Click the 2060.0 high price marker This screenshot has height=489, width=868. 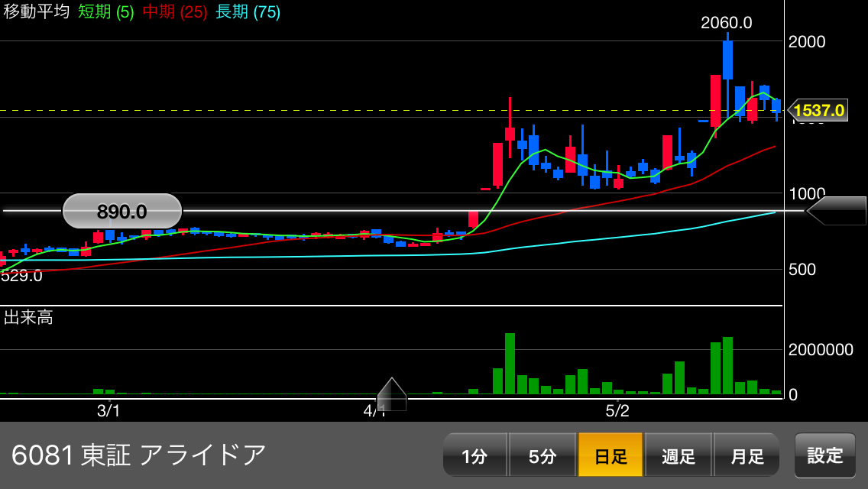click(x=726, y=23)
